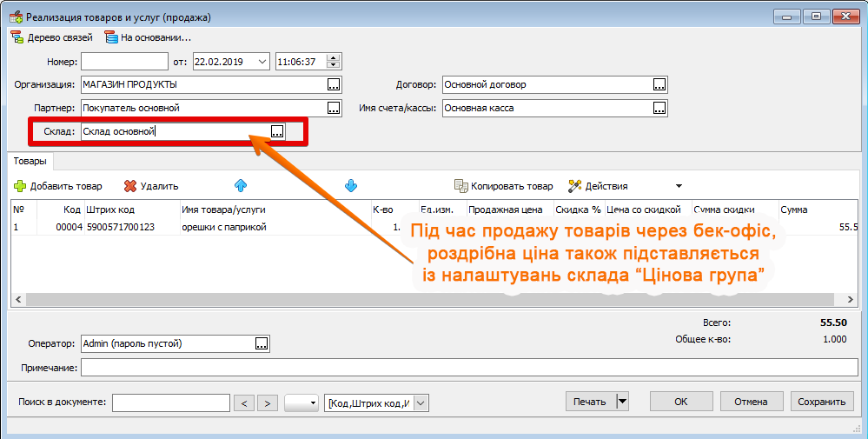Browse Договор with the ellipsis button

click(659, 84)
